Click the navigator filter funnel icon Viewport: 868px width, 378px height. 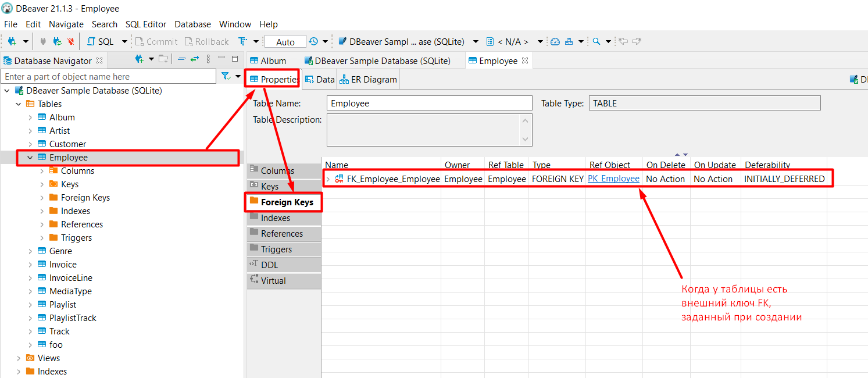pyautogui.click(x=226, y=76)
